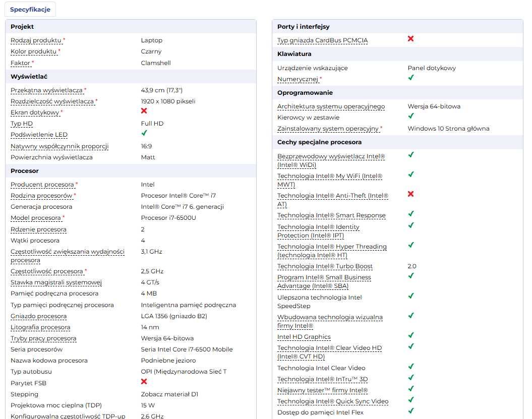Screen dimensions: 532x419
Task: Click the Przekątna wyświetlacza label
Action: [x=46, y=90]
